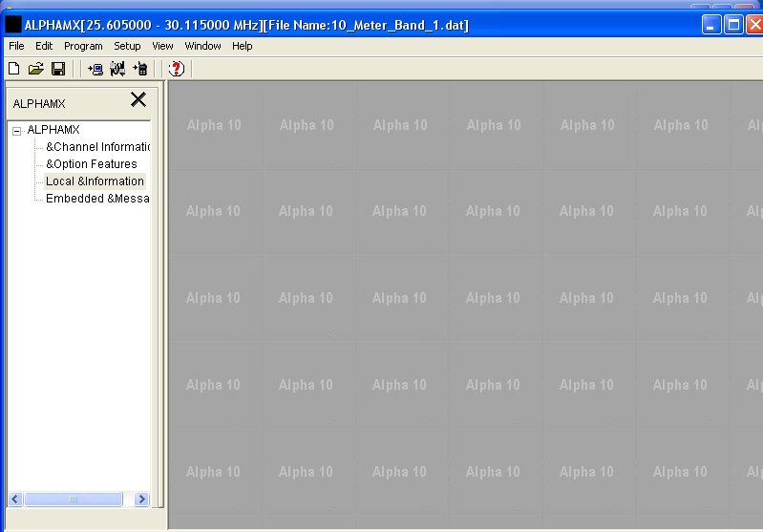
Task: Click the Help question mark icon
Action: click(x=176, y=69)
